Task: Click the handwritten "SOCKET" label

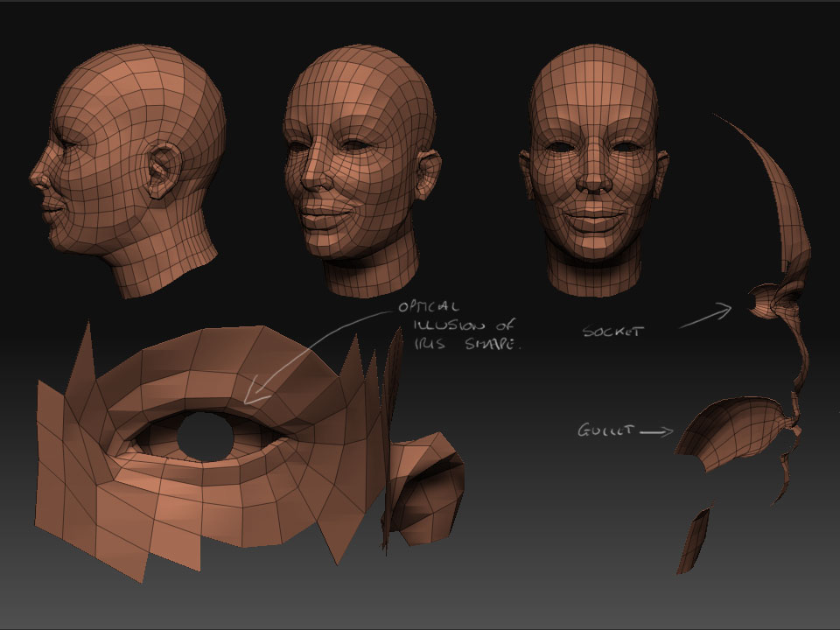Action: tap(612, 332)
